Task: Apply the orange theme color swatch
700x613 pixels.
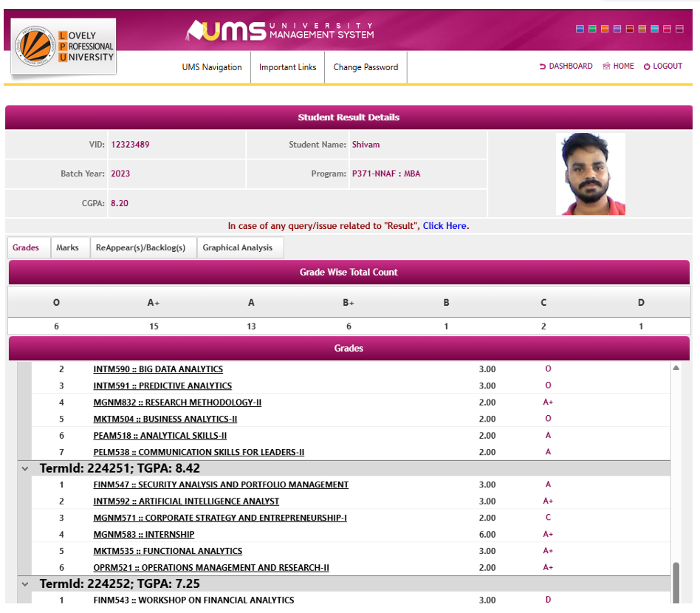Action: (605, 29)
